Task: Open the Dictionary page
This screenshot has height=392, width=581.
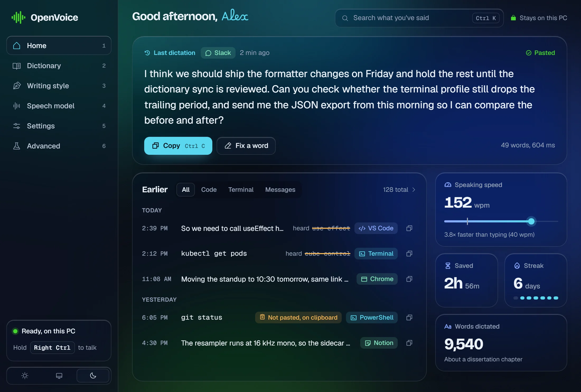Action: pos(59,66)
